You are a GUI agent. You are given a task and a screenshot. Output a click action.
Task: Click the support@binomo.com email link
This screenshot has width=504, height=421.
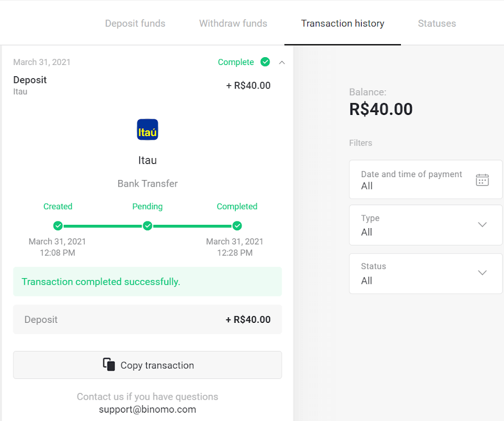click(x=147, y=409)
